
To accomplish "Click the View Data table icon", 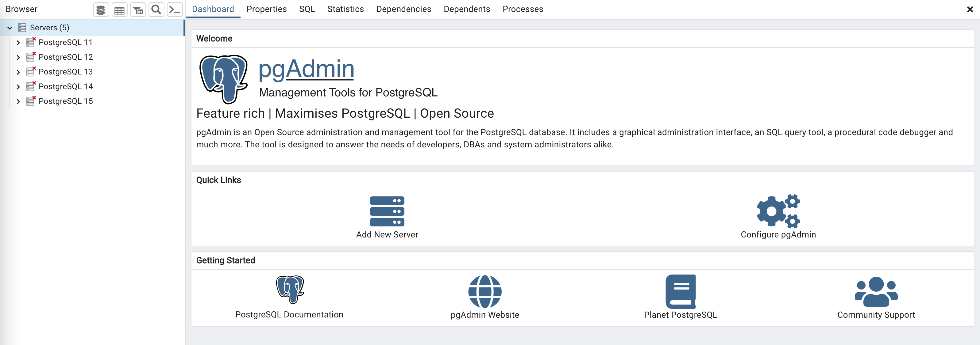I will coord(119,10).
